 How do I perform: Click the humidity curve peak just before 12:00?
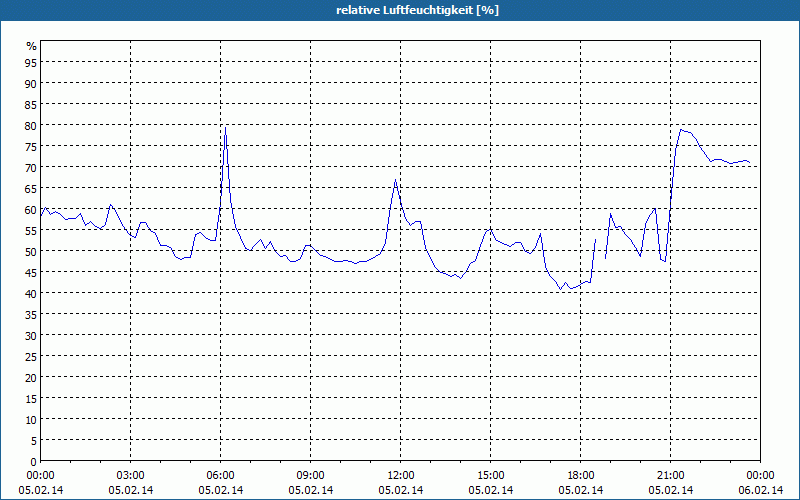coord(395,180)
